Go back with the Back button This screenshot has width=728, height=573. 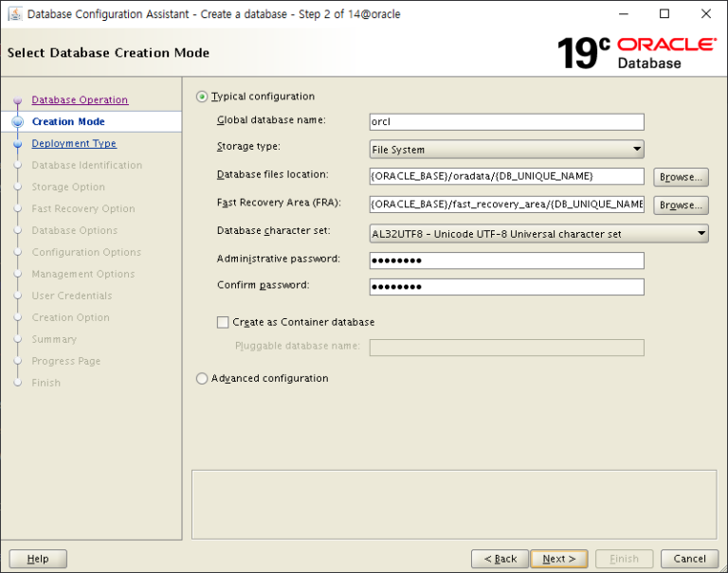click(x=499, y=559)
